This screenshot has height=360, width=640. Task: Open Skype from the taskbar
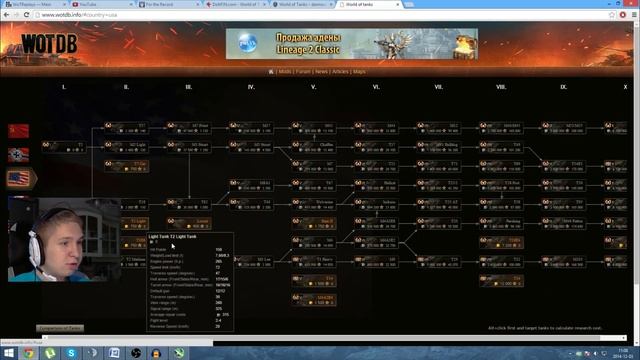[x=71, y=353]
